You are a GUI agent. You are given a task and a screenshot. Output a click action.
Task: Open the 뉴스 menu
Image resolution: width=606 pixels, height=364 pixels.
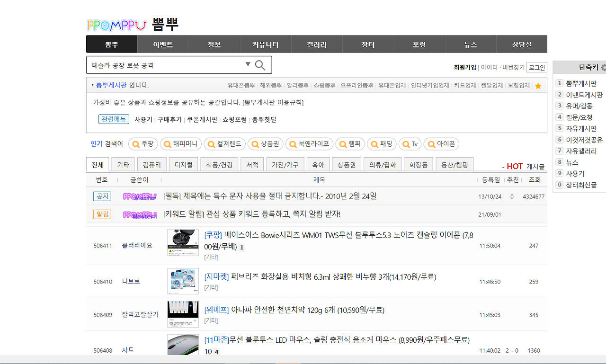[x=471, y=44]
